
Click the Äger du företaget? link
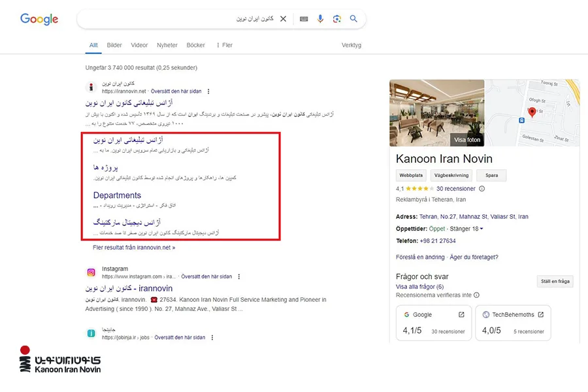tap(474, 257)
